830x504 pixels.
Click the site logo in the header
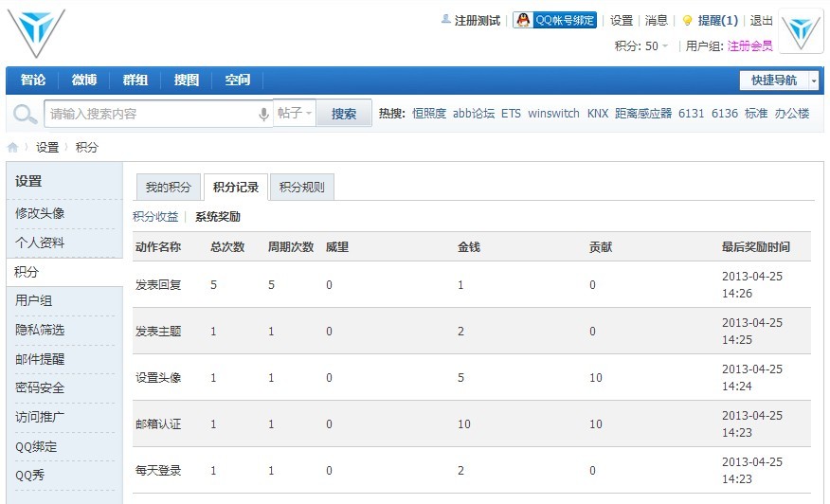click(x=36, y=32)
